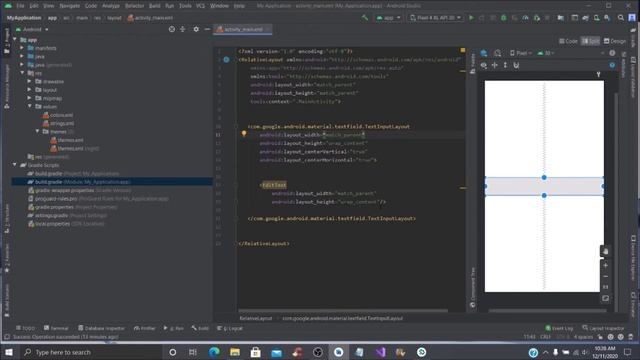Collapse the Gradle Scripts node
The height and width of the screenshot is (360, 640).
point(15,165)
